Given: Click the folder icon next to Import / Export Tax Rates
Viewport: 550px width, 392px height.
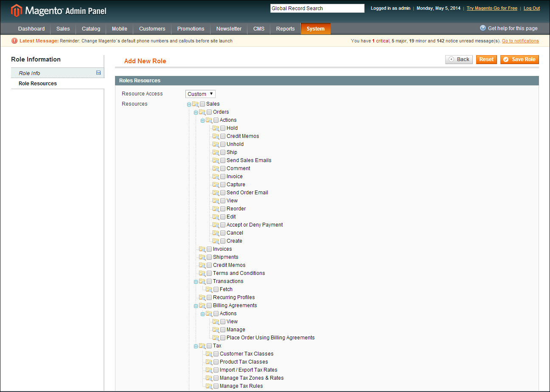Looking at the screenshot, I should tap(209, 370).
